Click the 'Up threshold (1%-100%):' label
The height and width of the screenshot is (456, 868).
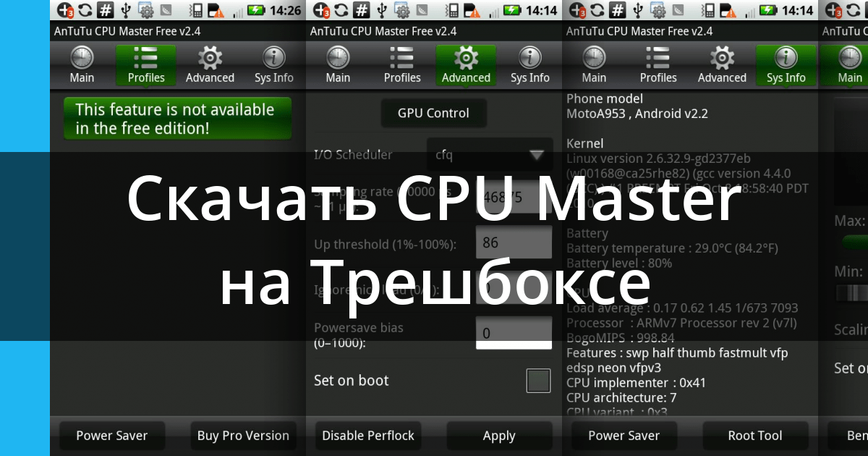pos(386,245)
